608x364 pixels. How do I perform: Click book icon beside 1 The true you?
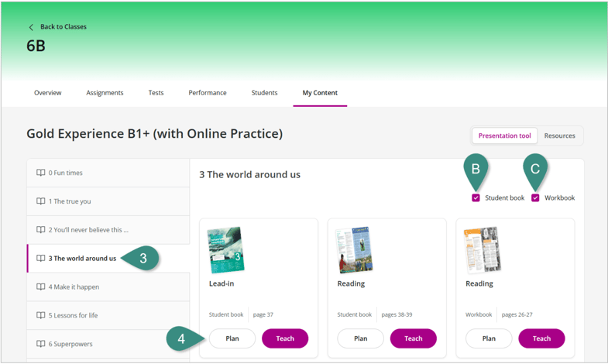pos(41,201)
